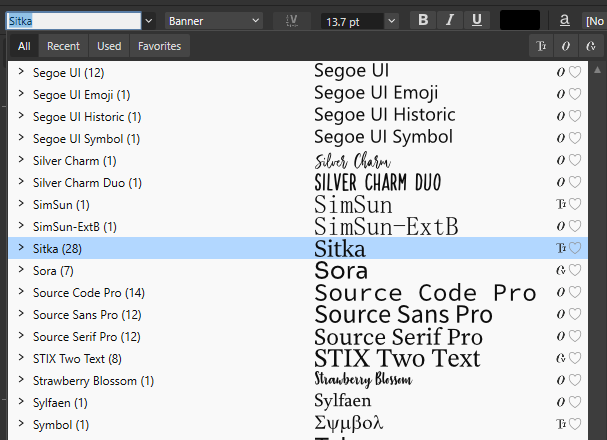The image size is (607, 440).
Task: Open the font family dropdown arrow
Action: point(149,21)
